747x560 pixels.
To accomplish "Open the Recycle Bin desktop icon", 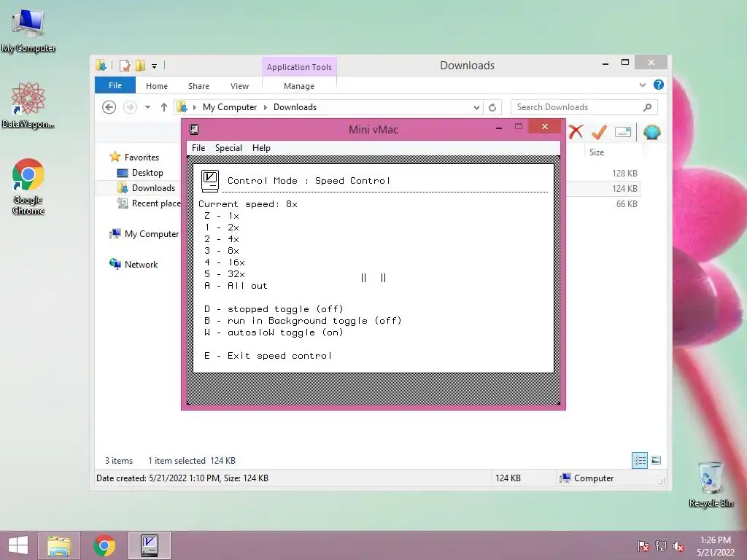I will [x=711, y=484].
